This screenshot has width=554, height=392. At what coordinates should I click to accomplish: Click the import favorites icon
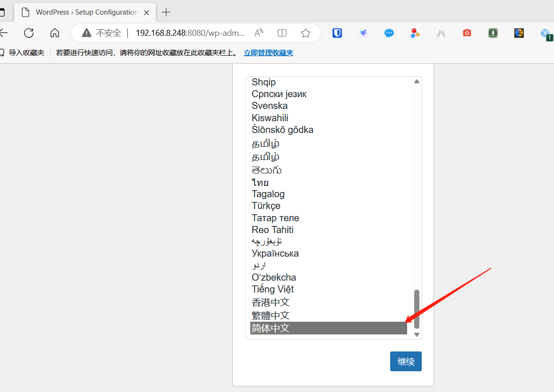[x=2, y=52]
